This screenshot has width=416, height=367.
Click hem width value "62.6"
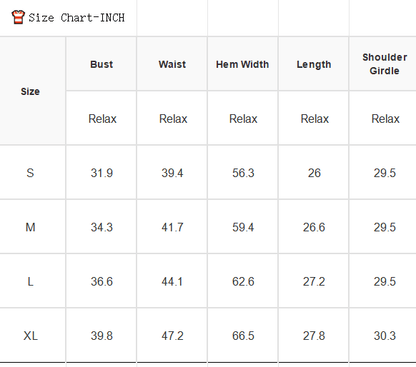[x=243, y=282]
